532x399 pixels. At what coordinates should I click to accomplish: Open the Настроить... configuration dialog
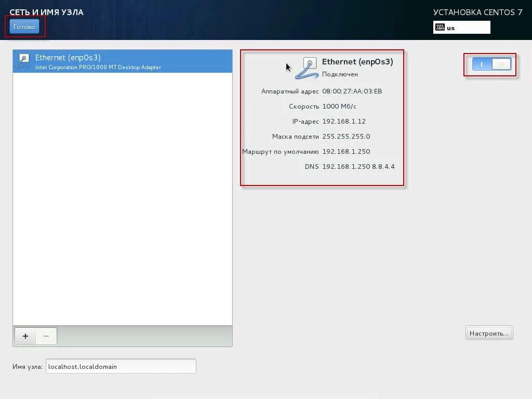(x=489, y=333)
